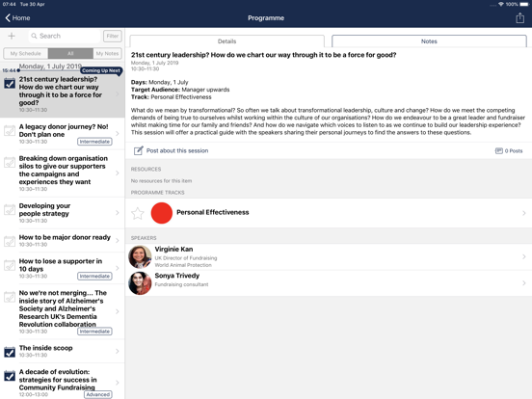The width and height of the screenshot is (532, 399).
Task: Tap the plus add icon
Action: coord(12,36)
